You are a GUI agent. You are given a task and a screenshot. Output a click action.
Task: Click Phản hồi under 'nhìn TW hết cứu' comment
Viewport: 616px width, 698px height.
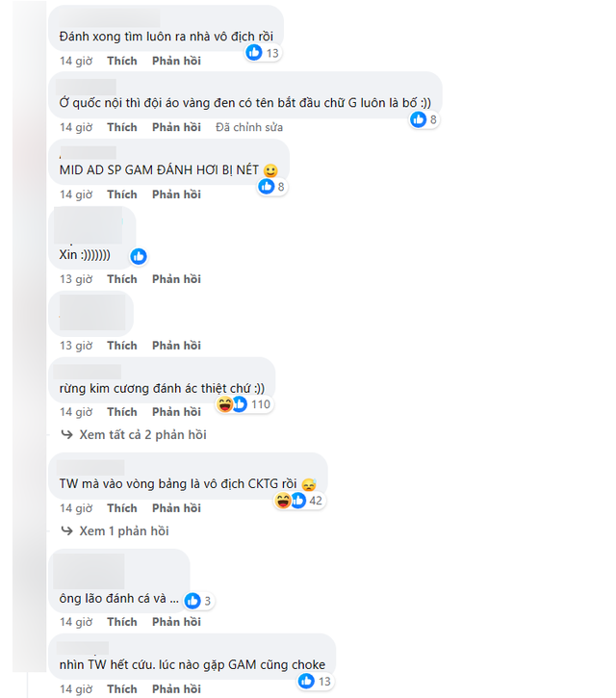pos(176,689)
